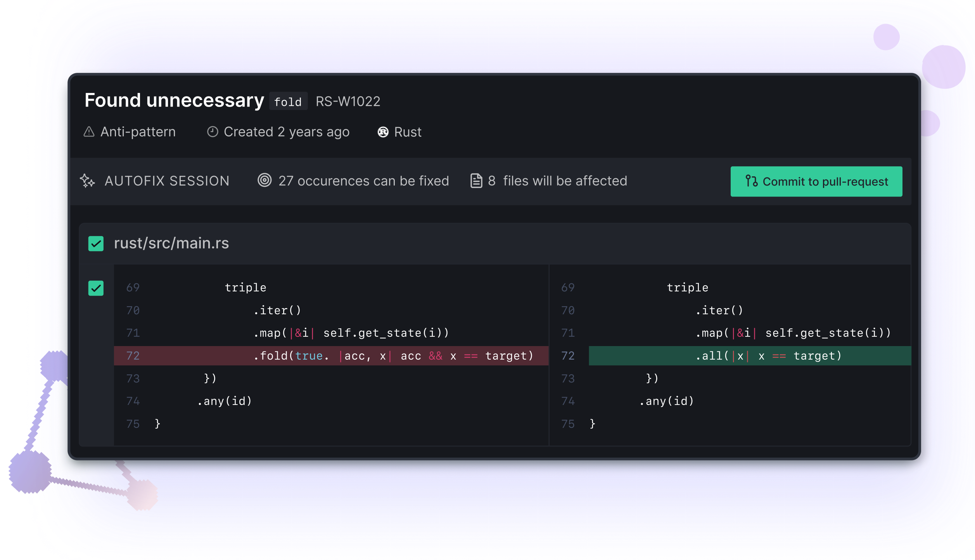Screen dimensions: 975x560
Task: Click the Found unnecessary issue title
Action: pos(174,100)
